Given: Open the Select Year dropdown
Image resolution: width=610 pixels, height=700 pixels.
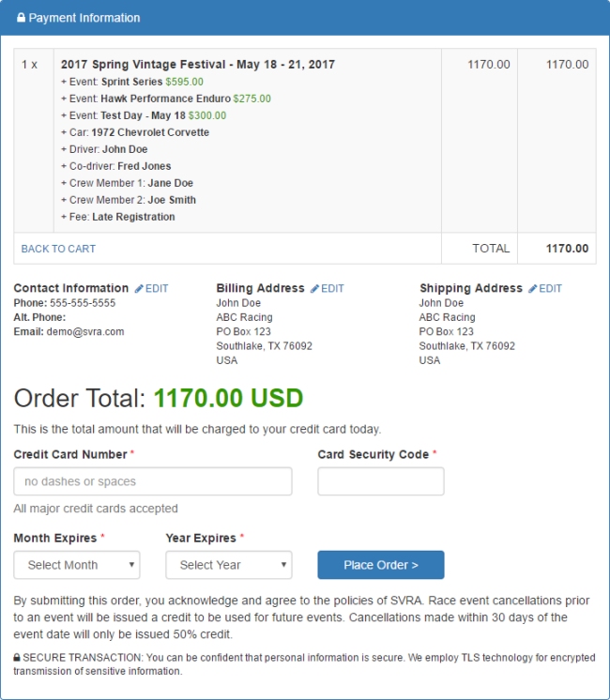Looking at the screenshot, I should (229, 565).
